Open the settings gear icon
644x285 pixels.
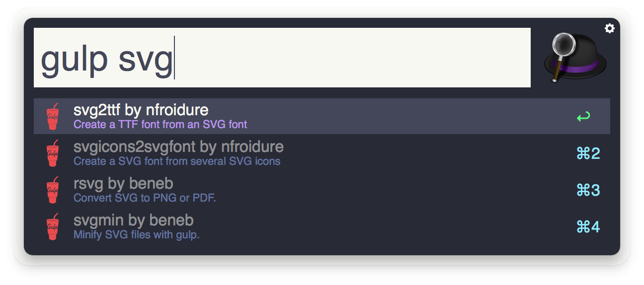[x=609, y=28]
